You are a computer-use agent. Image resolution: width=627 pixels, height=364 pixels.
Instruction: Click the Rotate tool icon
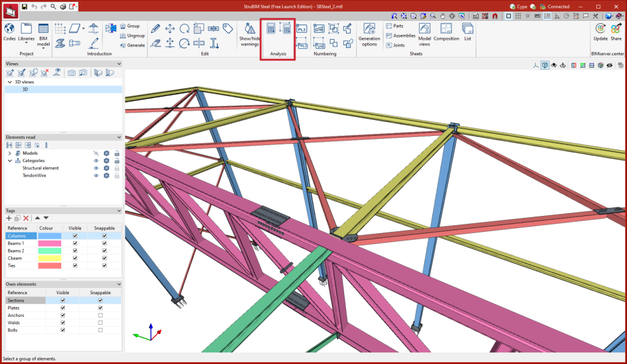tap(184, 28)
